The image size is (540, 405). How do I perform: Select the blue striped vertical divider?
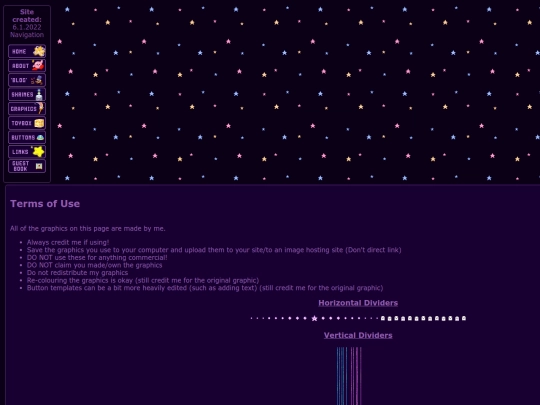(x=342, y=376)
